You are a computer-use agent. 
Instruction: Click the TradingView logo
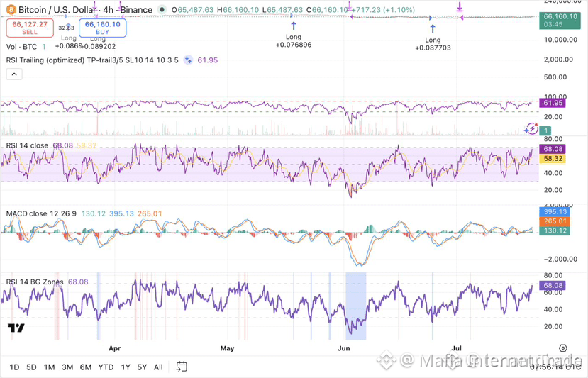[x=16, y=328]
